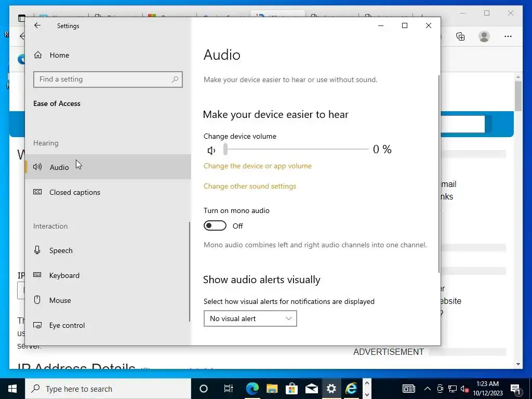Click the device volume slider handle
This screenshot has height=399, width=532.
point(225,149)
